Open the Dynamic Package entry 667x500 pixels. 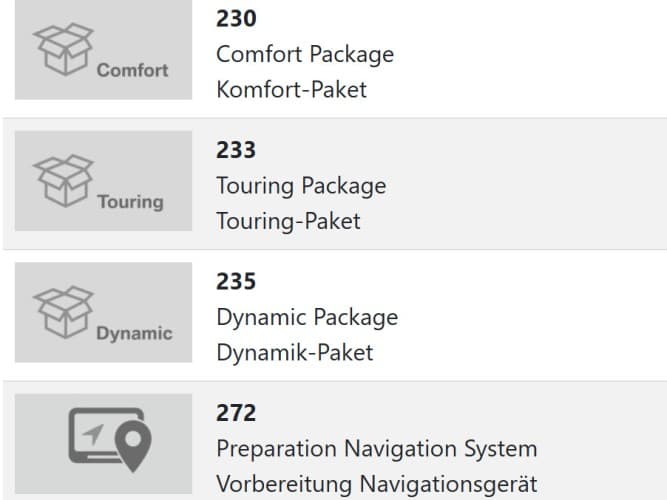(307, 317)
